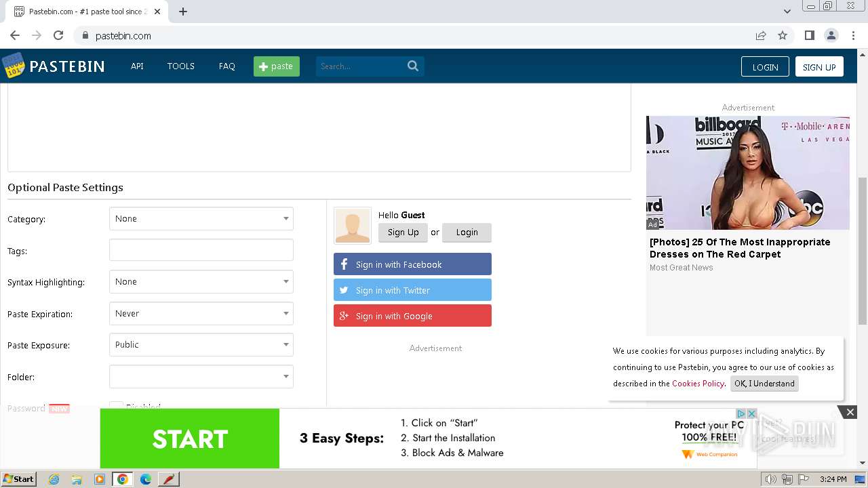Click the Windows Start button
868x488 pixels.
coord(18,479)
